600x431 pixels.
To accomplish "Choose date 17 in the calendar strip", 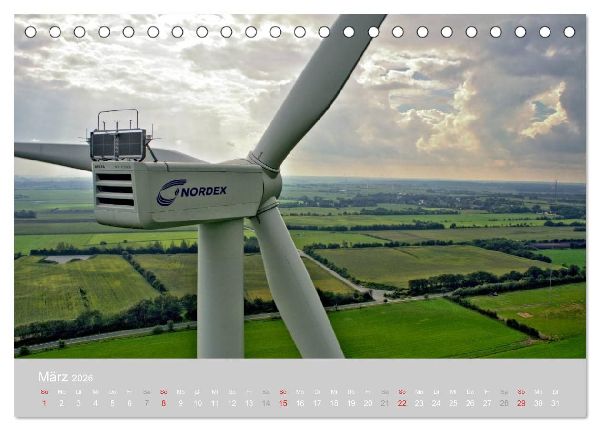I will point(317,403).
